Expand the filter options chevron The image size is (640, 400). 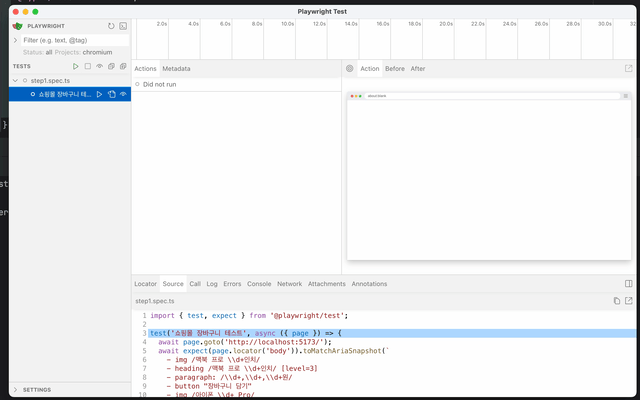(x=16, y=40)
